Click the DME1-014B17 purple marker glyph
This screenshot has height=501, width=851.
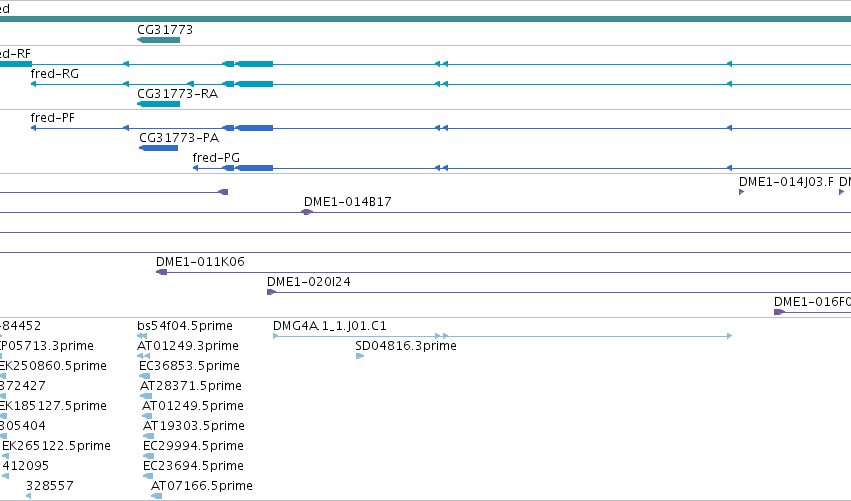(x=307, y=212)
